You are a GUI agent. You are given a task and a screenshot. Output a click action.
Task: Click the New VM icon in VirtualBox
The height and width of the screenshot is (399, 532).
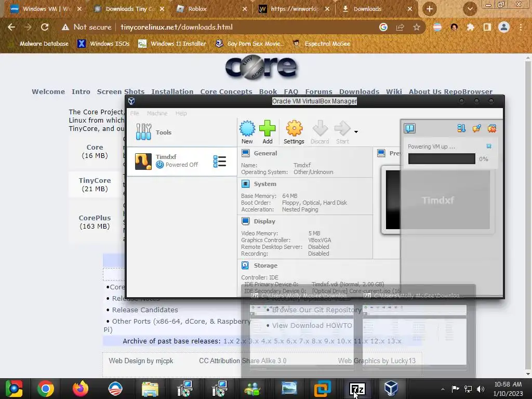tap(247, 131)
